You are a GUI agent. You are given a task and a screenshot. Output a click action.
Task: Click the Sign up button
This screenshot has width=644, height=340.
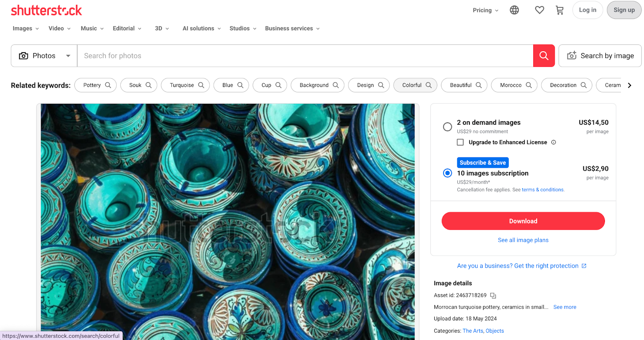[624, 10]
